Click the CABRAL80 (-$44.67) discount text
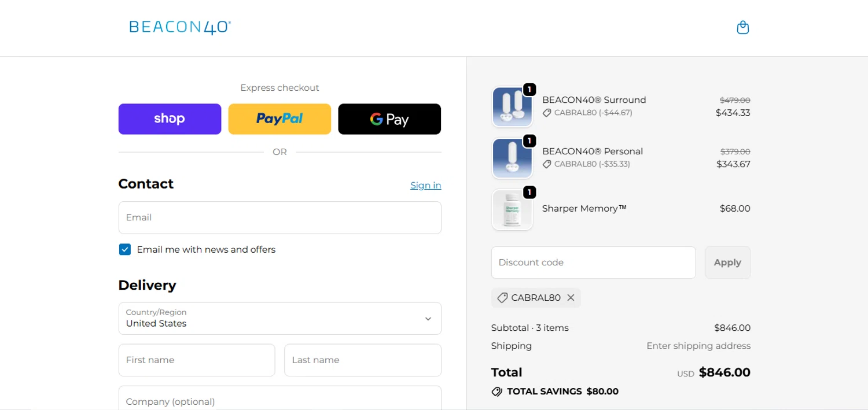The height and width of the screenshot is (410, 868). point(593,113)
